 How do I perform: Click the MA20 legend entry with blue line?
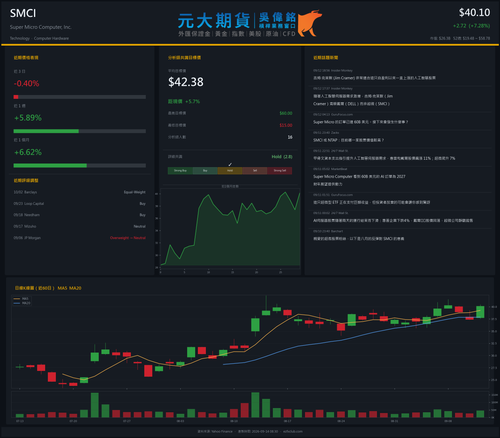(22, 303)
